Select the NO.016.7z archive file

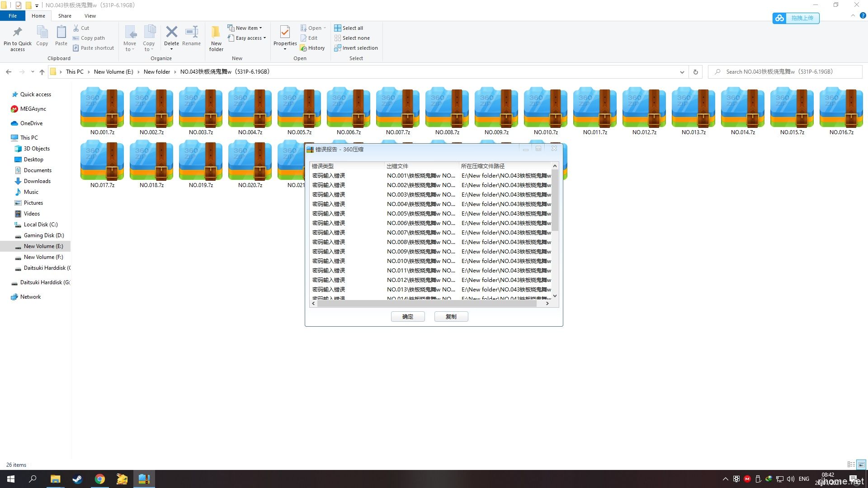841,111
